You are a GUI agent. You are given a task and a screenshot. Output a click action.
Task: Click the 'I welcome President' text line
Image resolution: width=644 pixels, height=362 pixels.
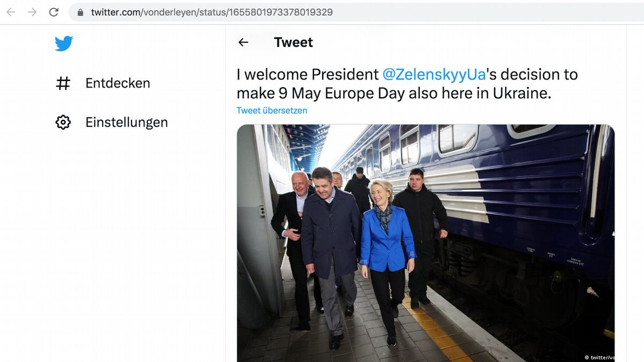[x=308, y=74]
